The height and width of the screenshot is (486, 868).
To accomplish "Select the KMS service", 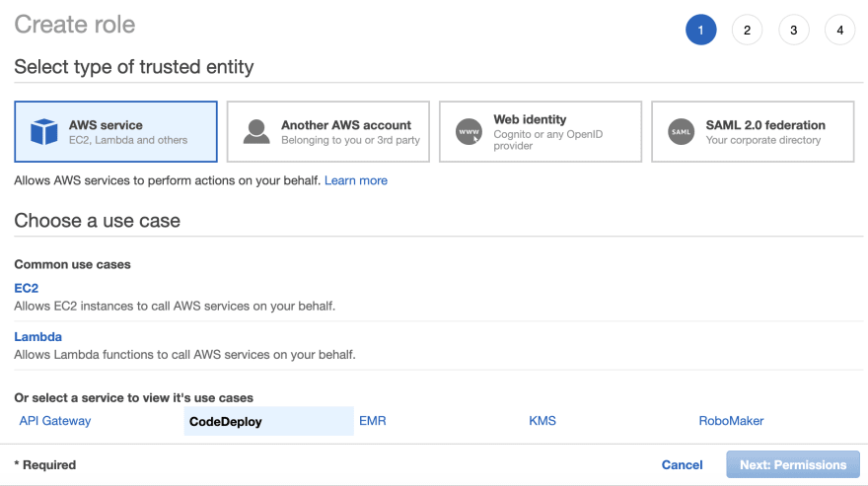I will 542,421.
